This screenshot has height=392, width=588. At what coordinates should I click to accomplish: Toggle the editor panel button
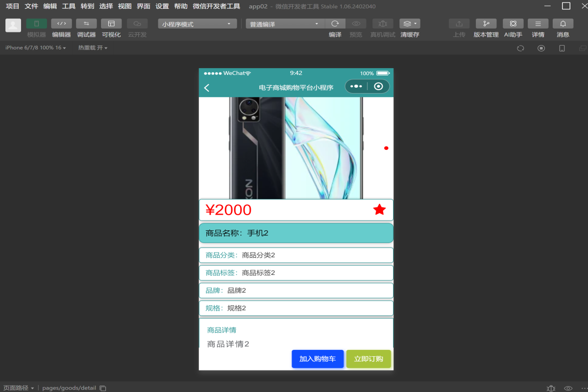61,24
